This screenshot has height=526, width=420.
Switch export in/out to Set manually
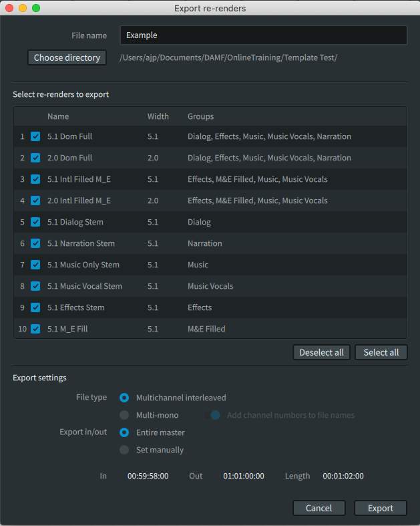tap(124, 450)
